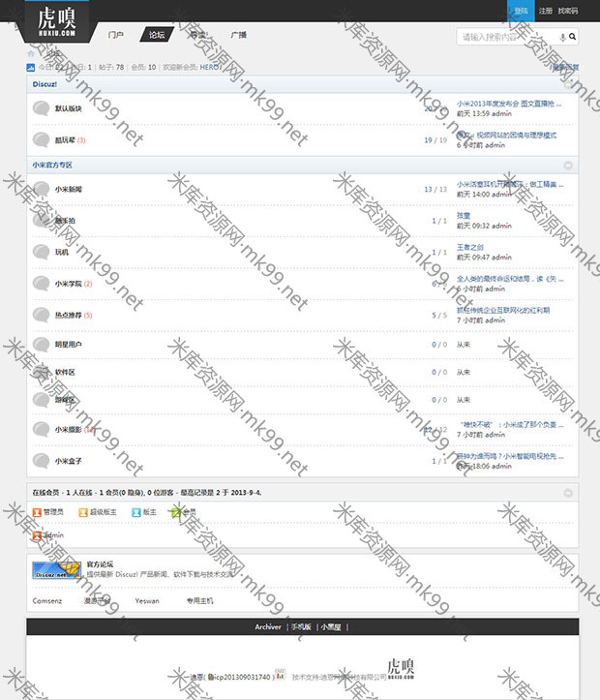Click the bubble icon beside 明星用户
Screen dimensions: 600x700
pos(41,345)
